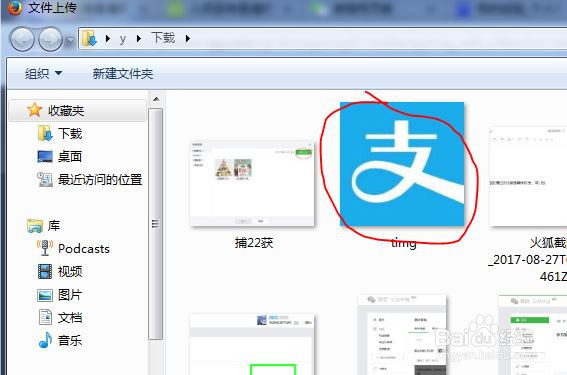Viewport: 567px width, 375px height.
Task: Select the 'y' breadcrumb in the address bar
Action: coord(123,38)
